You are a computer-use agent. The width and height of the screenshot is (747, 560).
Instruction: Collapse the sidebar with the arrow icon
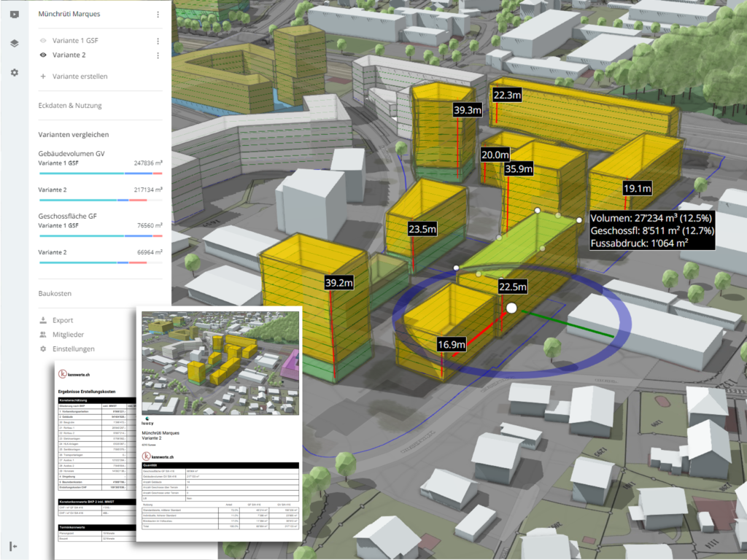[15, 546]
